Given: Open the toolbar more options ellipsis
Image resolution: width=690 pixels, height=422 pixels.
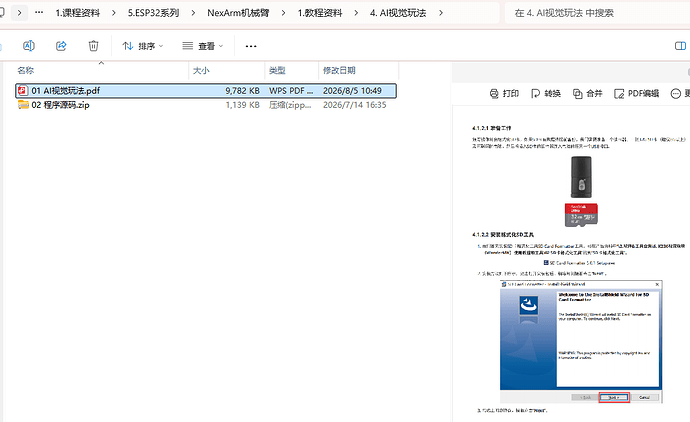Looking at the screenshot, I should coord(251,46).
